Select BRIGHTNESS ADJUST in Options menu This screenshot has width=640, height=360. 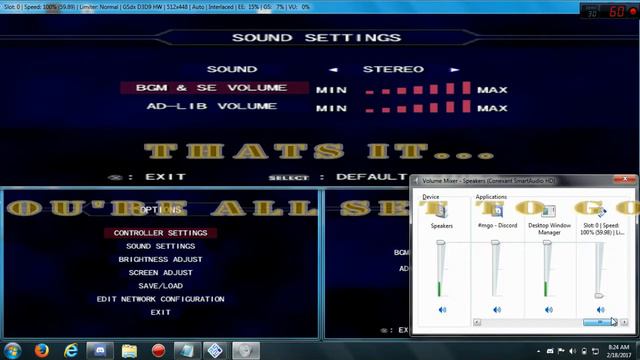tap(160, 260)
